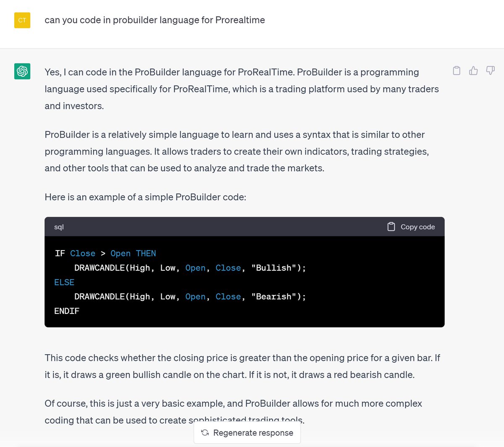Give the response a thumbs up

[x=473, y=71]
